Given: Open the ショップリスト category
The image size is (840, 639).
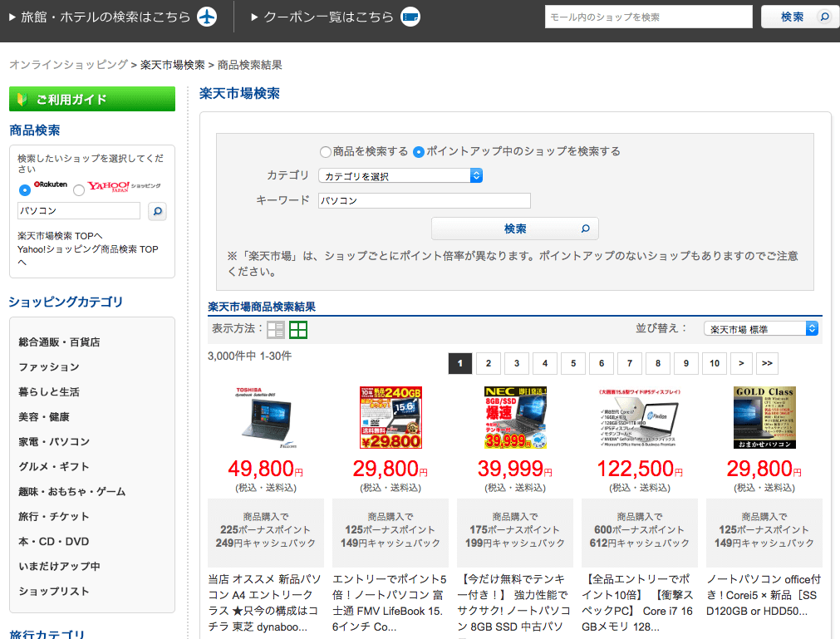Looking at the screenshot, I should [54, 592].
